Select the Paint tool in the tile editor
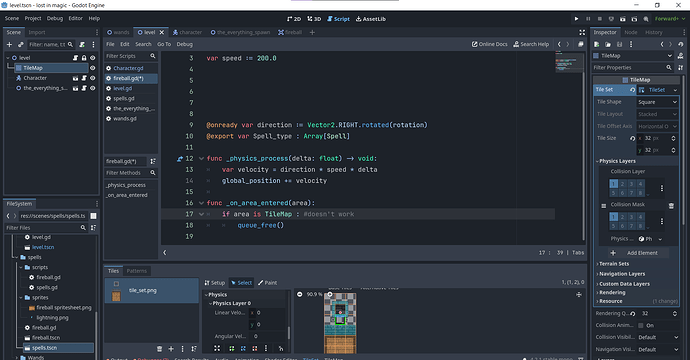 tap(268, 283)
